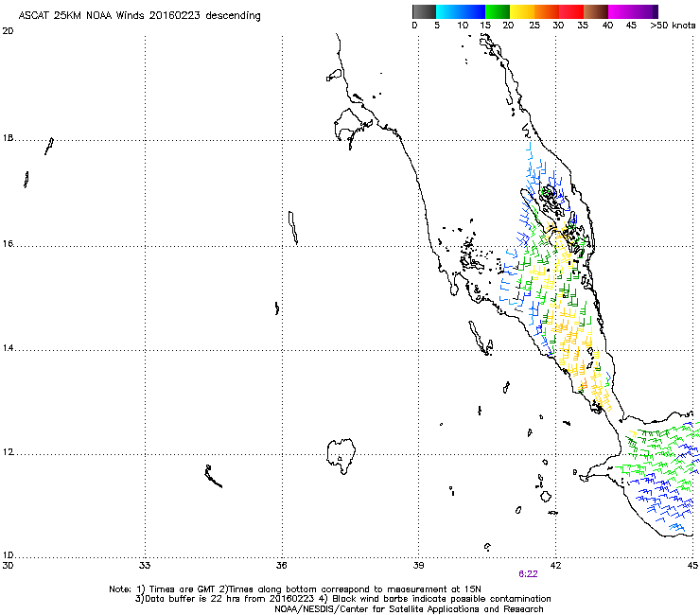Click the brown 35–40 knots legend swatch
700x615 pixels.
[x=596, y=11]
